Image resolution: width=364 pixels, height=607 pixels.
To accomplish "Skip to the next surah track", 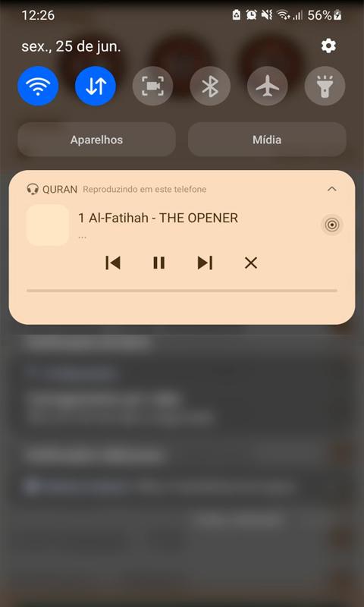I will point(205,263).
